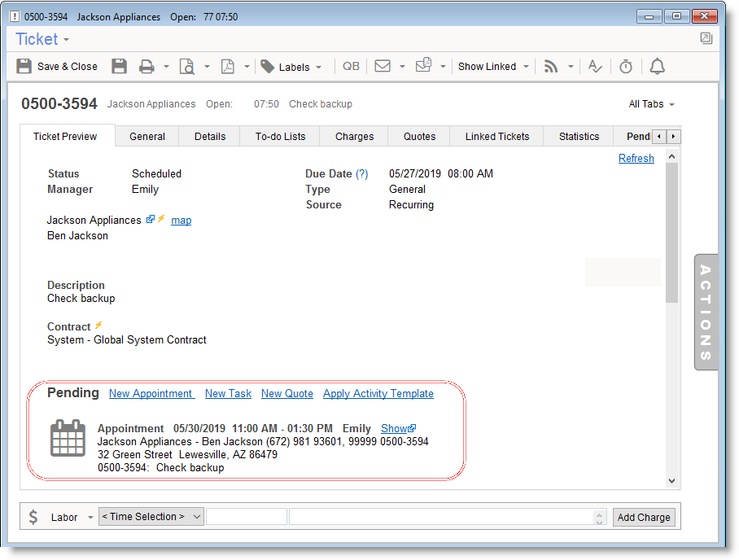Click the New Appointment link

(151, 394)
